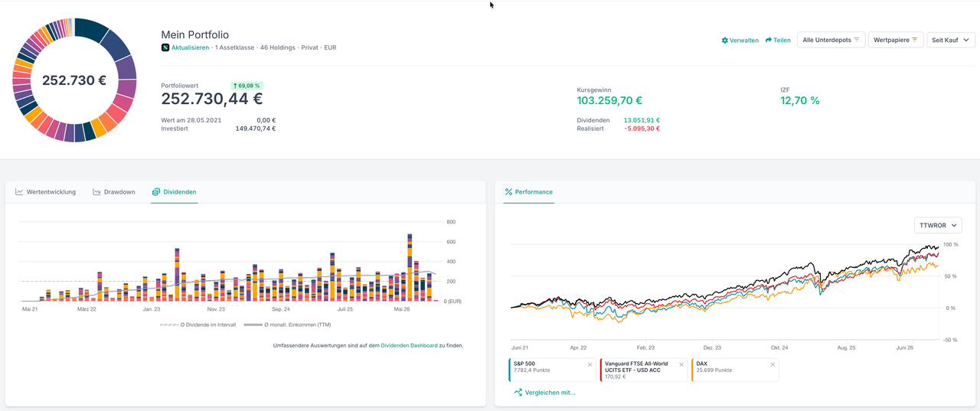
Task: Open Vergleichen mit... to add benchmark
Action: (x=544, y=393)
